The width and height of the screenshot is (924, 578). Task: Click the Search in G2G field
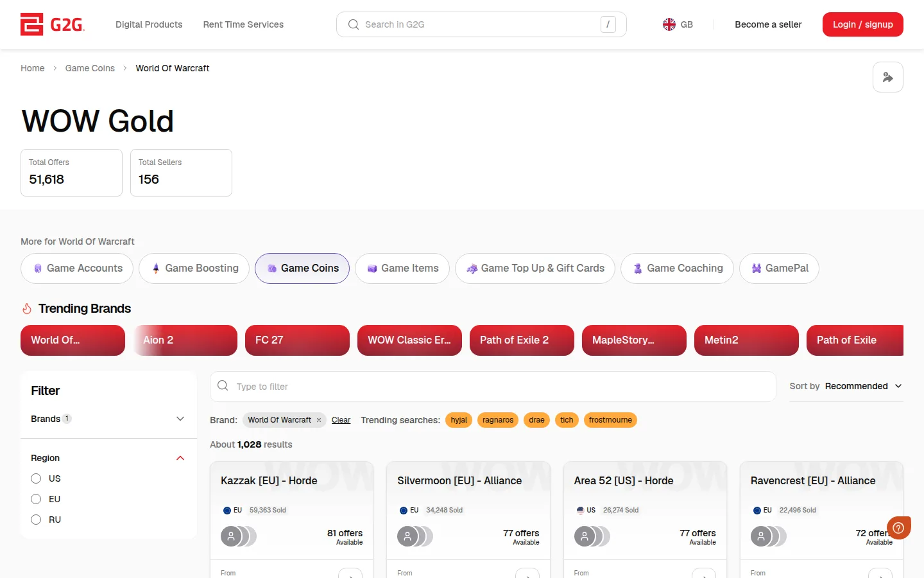[x=481, y=24]
